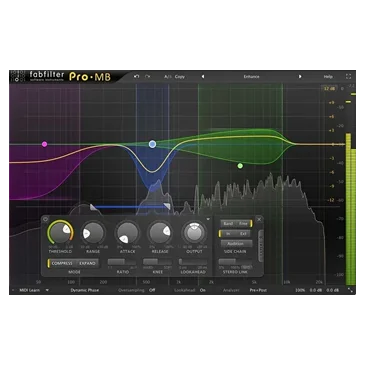Open the MIDI Learn dropdown arrow

47,290
